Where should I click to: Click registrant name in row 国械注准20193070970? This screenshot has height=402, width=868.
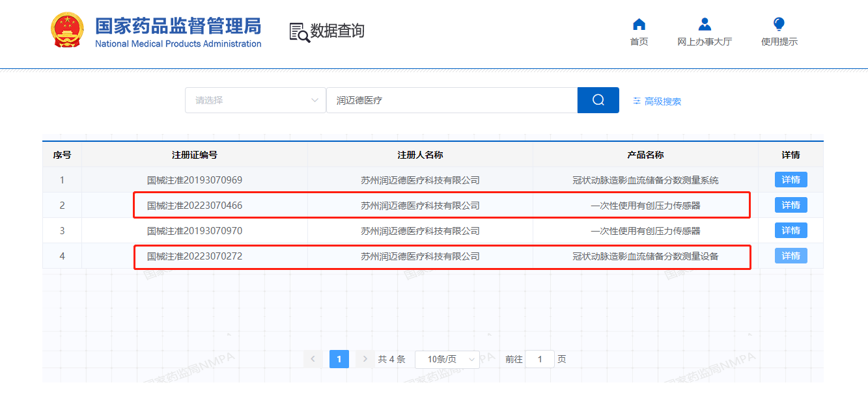tap(420, 231)
